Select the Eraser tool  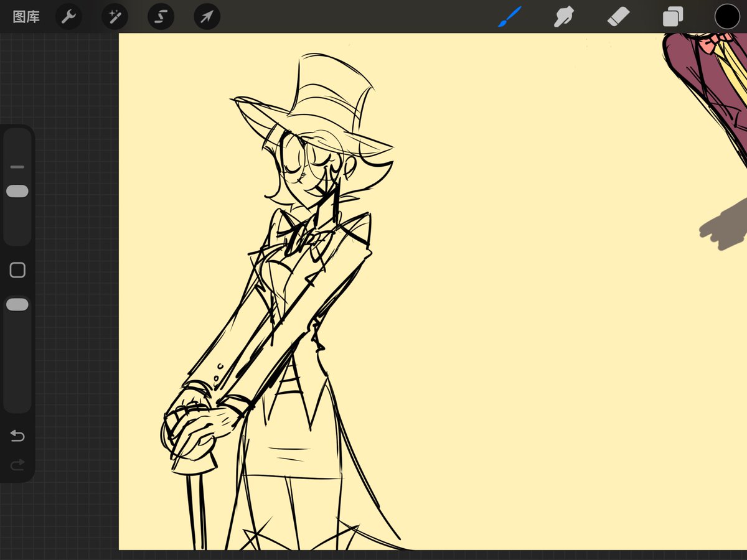619,17
